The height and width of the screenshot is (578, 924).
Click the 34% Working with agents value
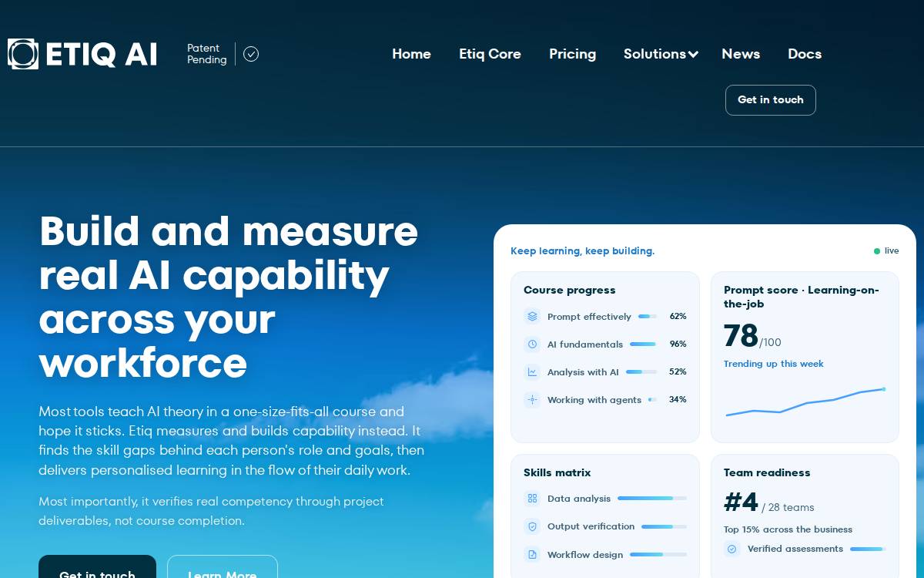tap(678, 400)
